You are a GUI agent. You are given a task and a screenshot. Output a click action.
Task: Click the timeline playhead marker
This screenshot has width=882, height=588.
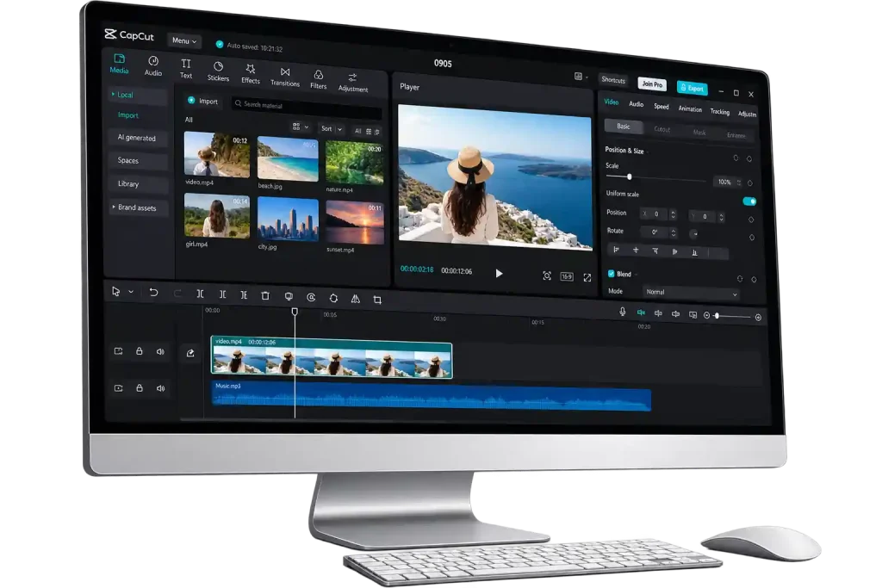click(x=295, y=312)
